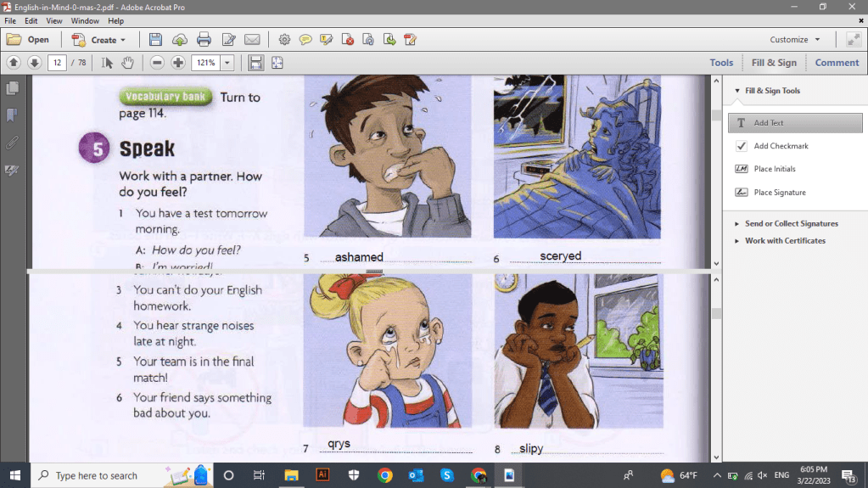
Task: Expand the Work with Certificates section
Action: tap(785, 241)
